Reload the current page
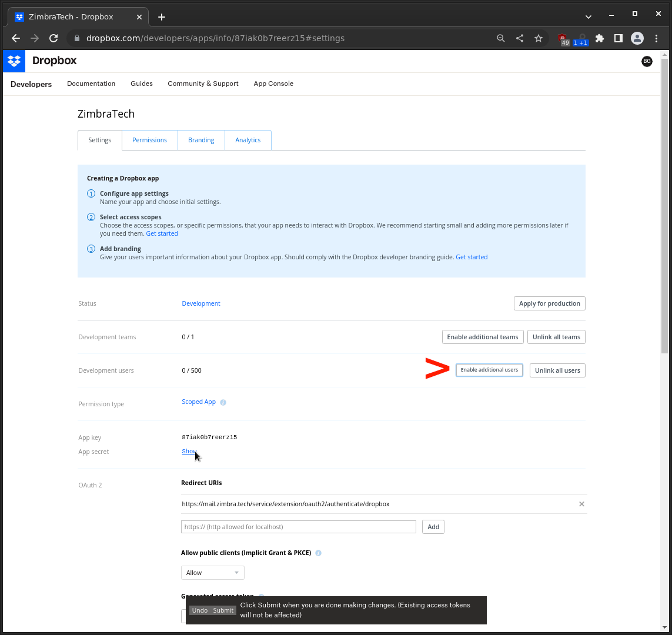The width and height of the screenshot is (672, 635). click(54, 38)
